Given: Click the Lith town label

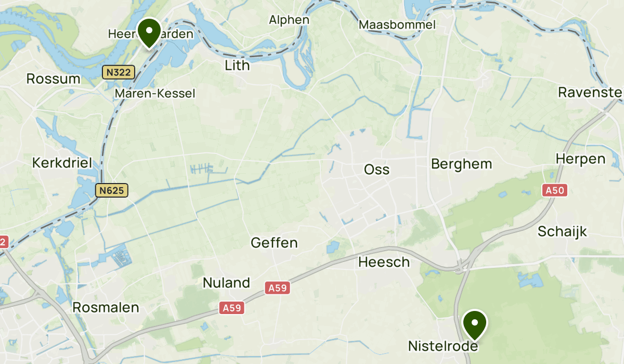Looking at the screenshot, I should [x=237, y=66].
